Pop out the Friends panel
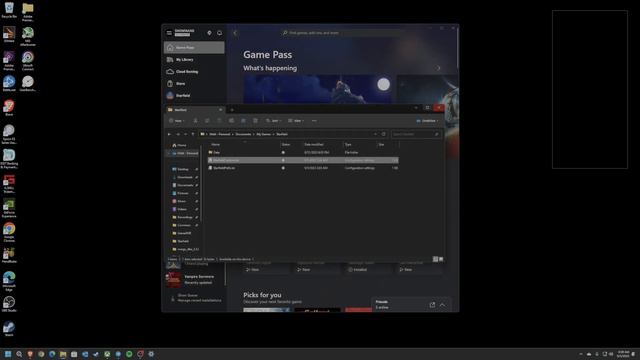The height and width of the screenshot is (360, 640). 432,305
